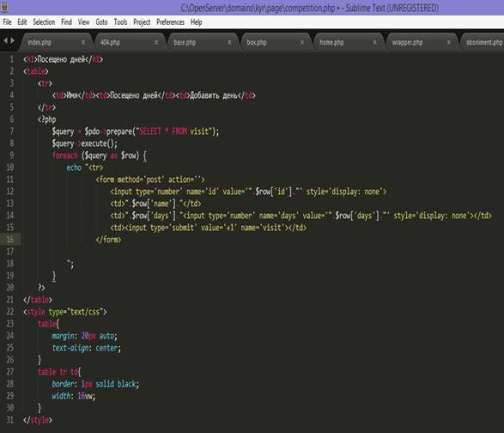This screenshot has width=504, height=433.
Task: Click line number 31 in the gutter
Action: [x=10, y=420]
